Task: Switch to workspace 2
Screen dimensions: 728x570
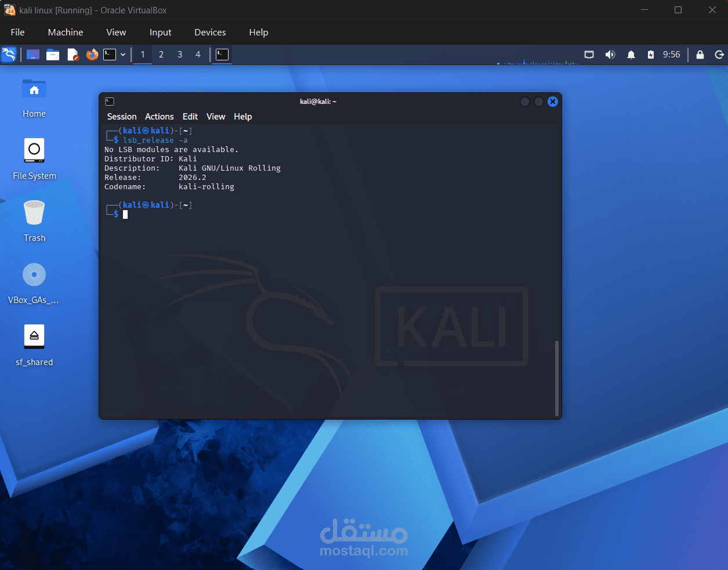Action: click(161, 55)
